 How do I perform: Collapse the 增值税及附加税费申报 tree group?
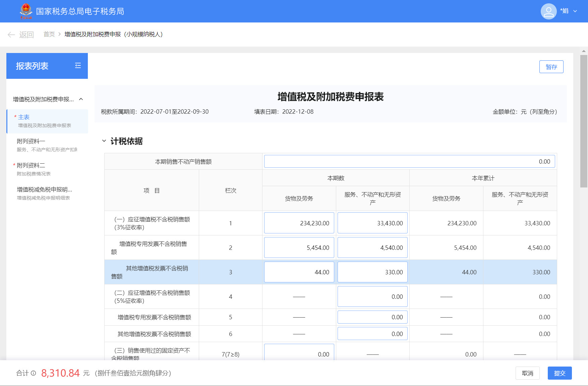(x=81, y=99)
